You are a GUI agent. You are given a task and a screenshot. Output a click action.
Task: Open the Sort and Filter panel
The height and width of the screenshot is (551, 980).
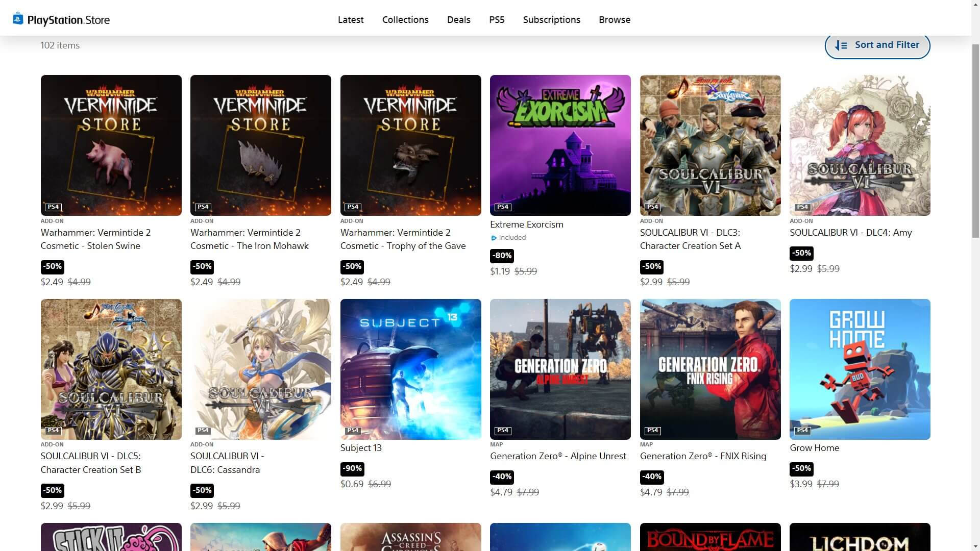[877, 45]
